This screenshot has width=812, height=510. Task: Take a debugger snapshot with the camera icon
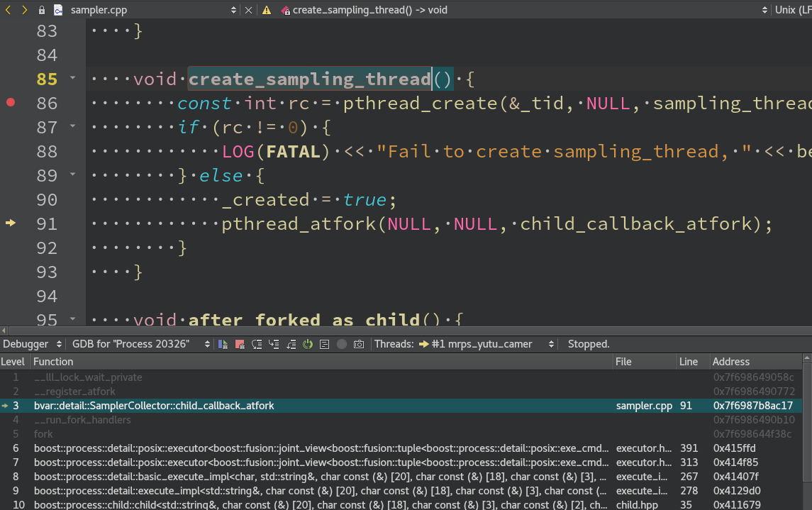click(x=358, y=344)
